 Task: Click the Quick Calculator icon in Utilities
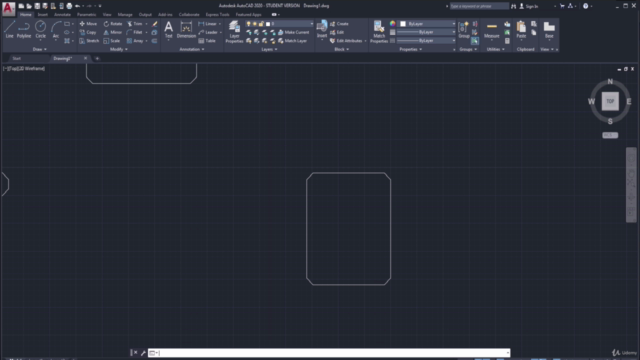(507, 41)
